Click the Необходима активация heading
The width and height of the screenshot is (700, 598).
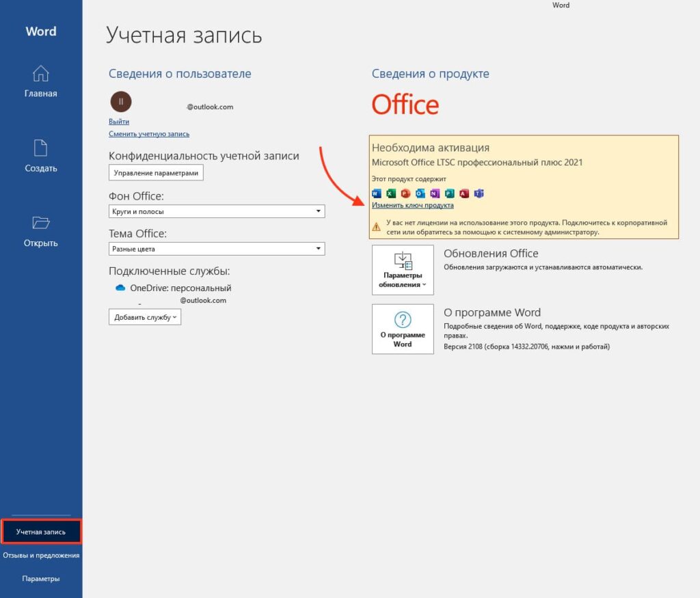coord(431,148)
